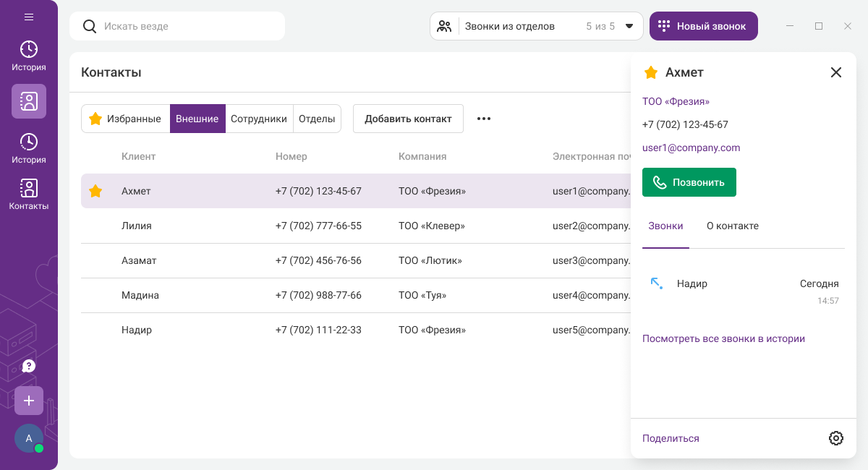This screenshot has width=868, height=470.
Task: Open the hamburger menu in sidebar
Action: [x=29, y=17]
